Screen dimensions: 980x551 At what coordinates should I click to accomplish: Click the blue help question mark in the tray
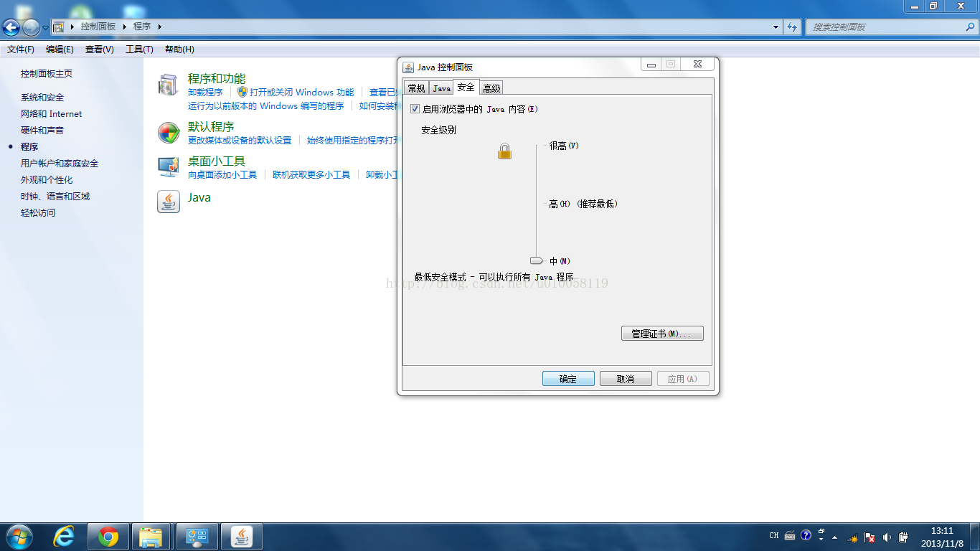[x=806, y=536]
